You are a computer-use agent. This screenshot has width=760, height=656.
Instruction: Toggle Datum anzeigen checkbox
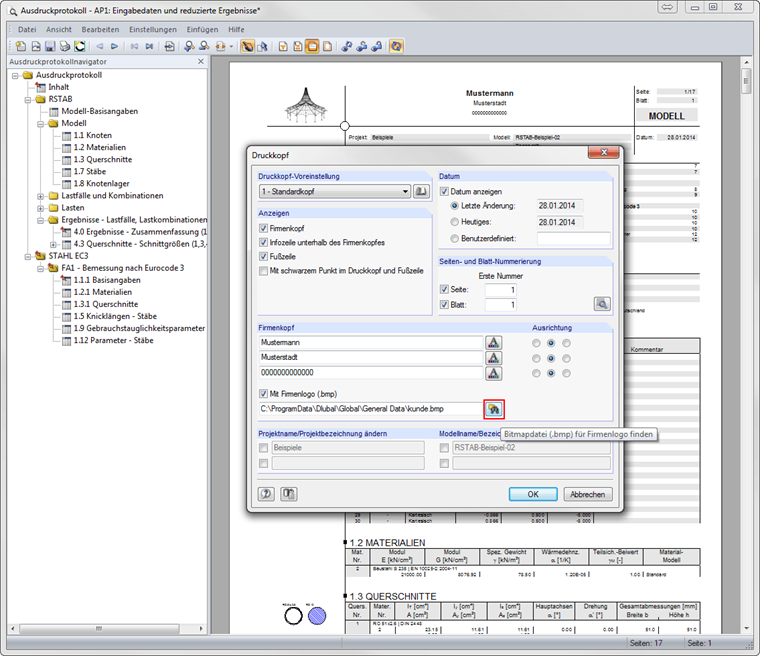[x=444, y=192]
